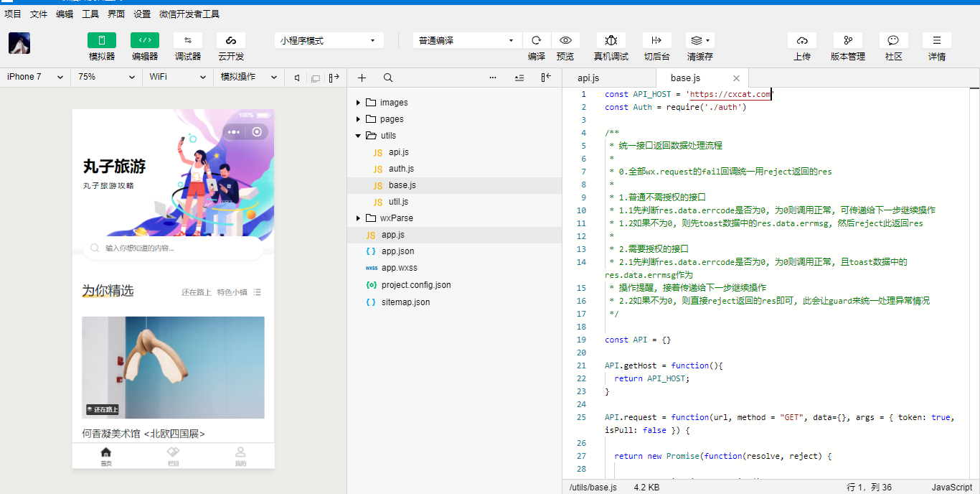
Task: Open the iPhone 7 device selector
Action: (32, 77)
